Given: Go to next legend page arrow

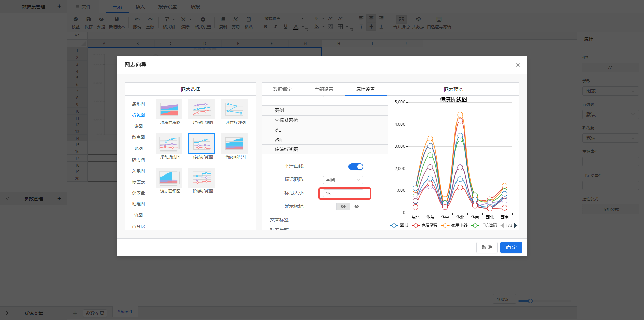Looking at the screenshot, I should point(516,225).
